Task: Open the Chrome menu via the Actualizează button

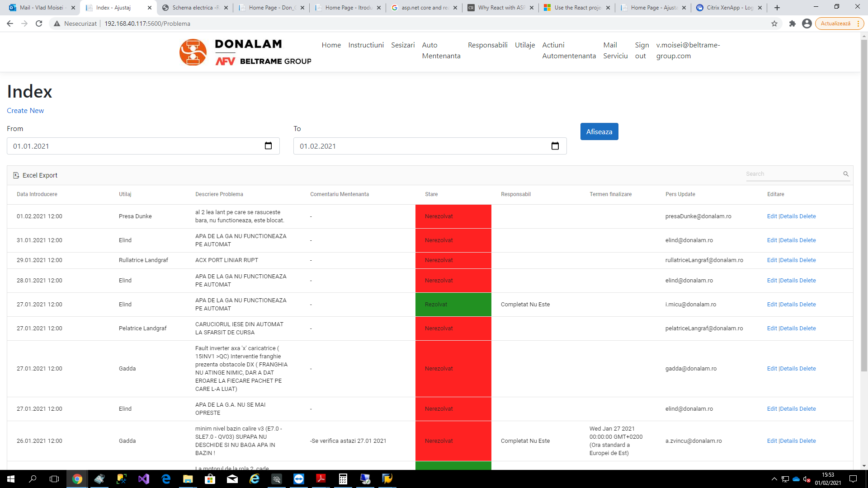Action: (839, 23)
